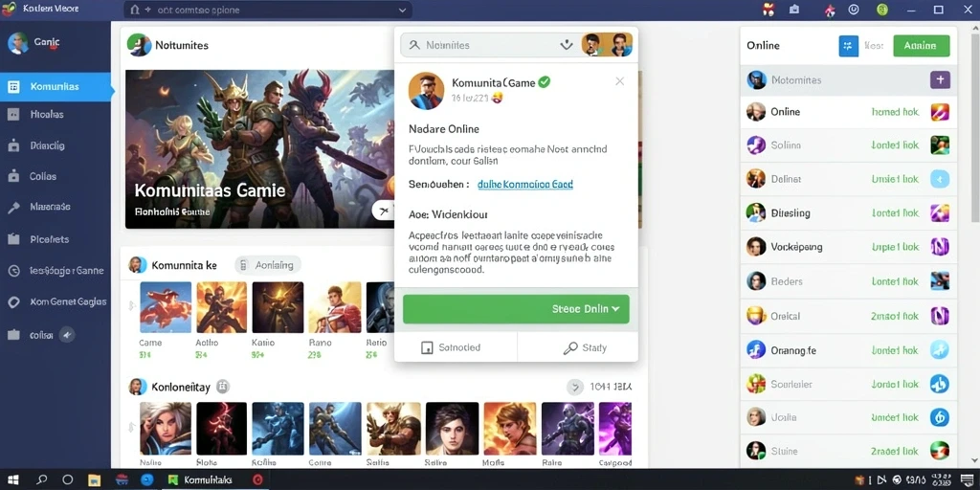Click the blue filter icon beside Online header
Viewport: 980px width, 490px height.
click(848, 46)
